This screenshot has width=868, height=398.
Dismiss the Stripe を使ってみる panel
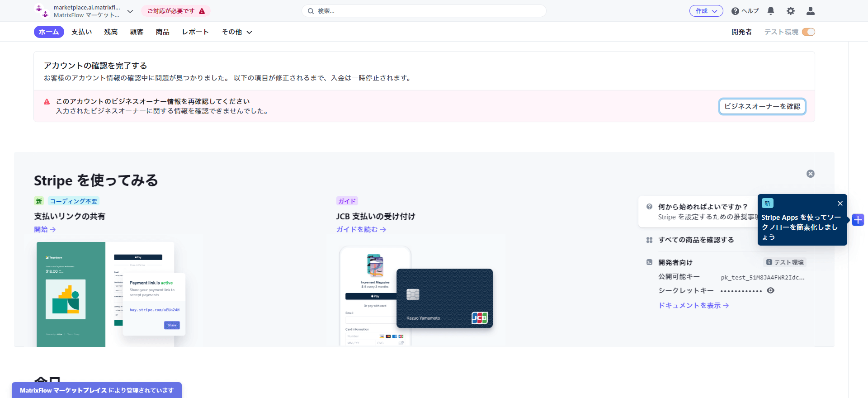tap(811, 174)
